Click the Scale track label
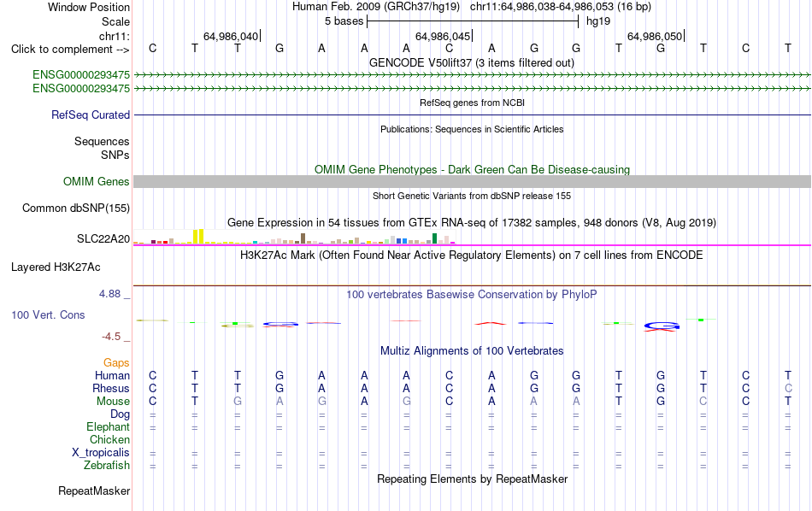Screen dimensions: 812x511 [x=115, y=21]
